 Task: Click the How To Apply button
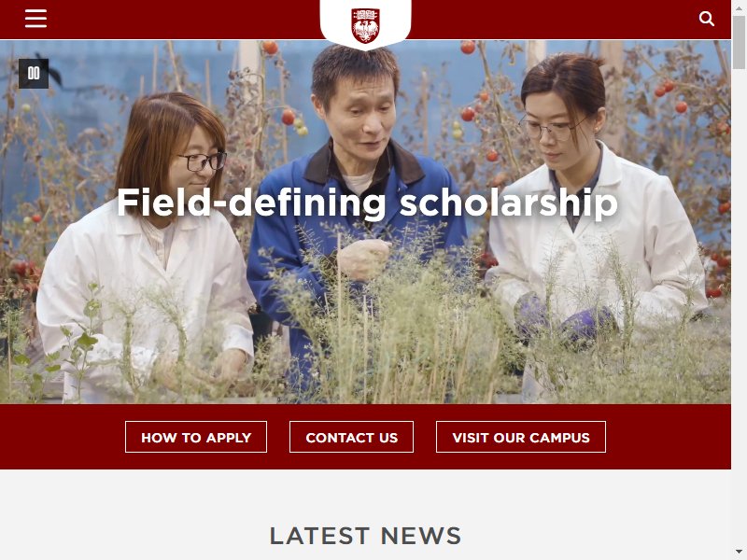pyautogui.click(x=196, y=437)
